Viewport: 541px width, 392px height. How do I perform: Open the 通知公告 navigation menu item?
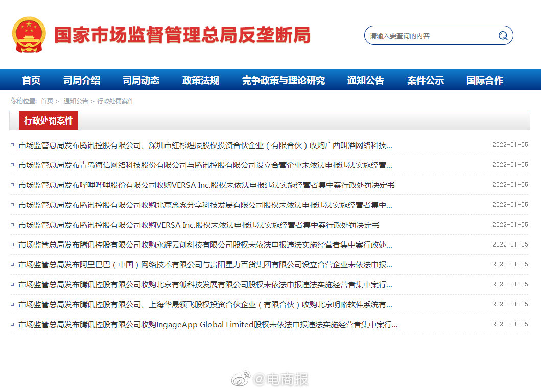pyautogui.click(x=366, y=80)
